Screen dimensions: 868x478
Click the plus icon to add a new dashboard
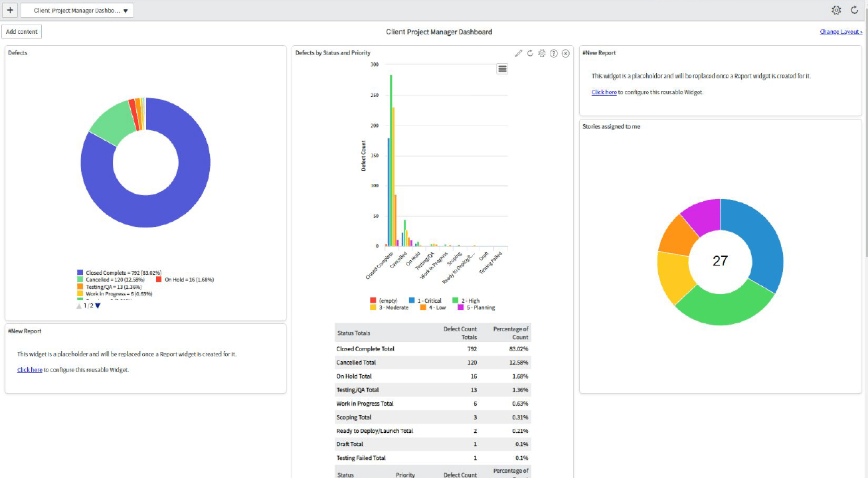click(x=9, y=10)
